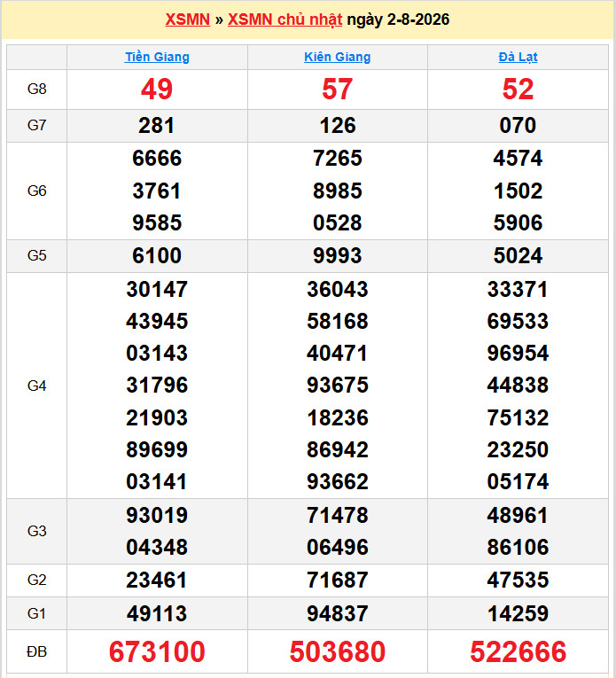The image size is (616, 678).
Task: Click the G6 number 3761
Action: 157,191
